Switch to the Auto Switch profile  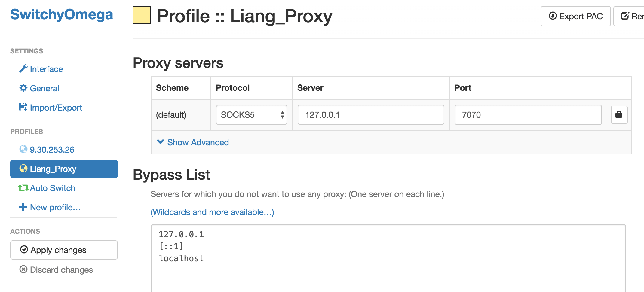pyautogui.click(x=52, y=188)
